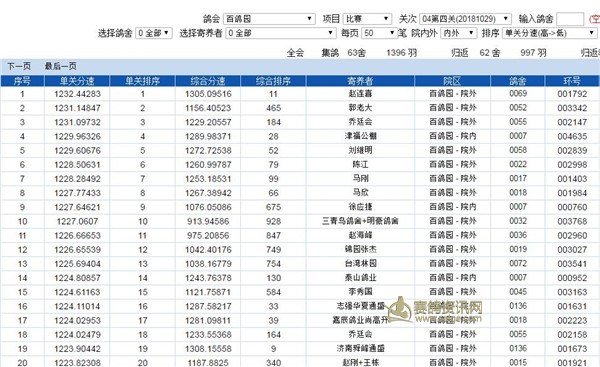Image resolution: width=600 pixels, height=367 pixels.
Task: Click the 综合分速 column header
Action: (x=208, y=81)
